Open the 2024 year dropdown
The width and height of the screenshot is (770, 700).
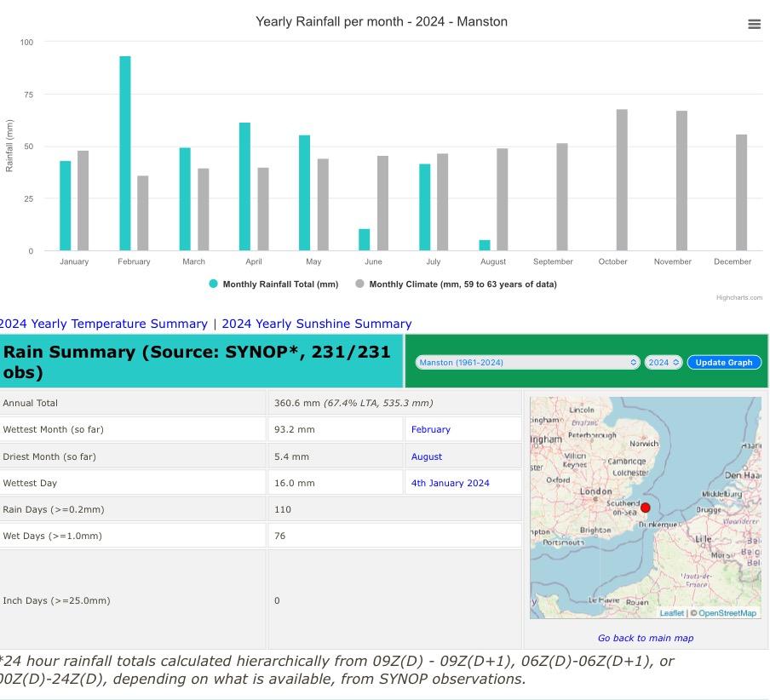[664, 362]
